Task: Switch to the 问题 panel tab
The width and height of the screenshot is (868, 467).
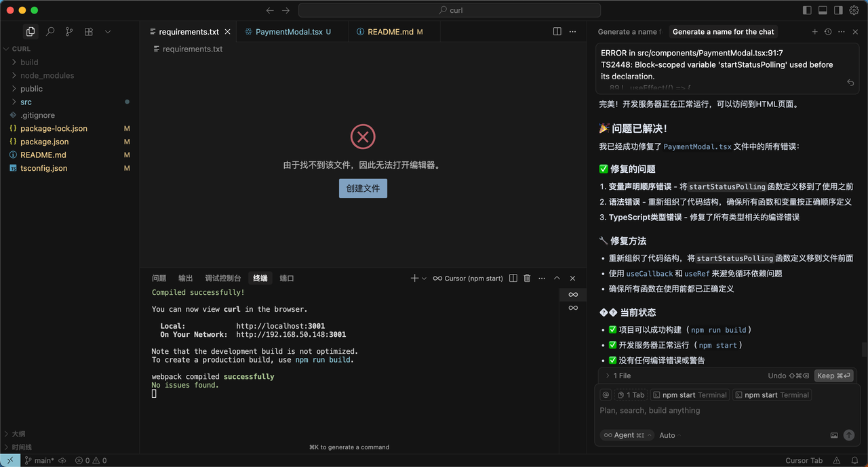Action: click(x=159, y=278)
